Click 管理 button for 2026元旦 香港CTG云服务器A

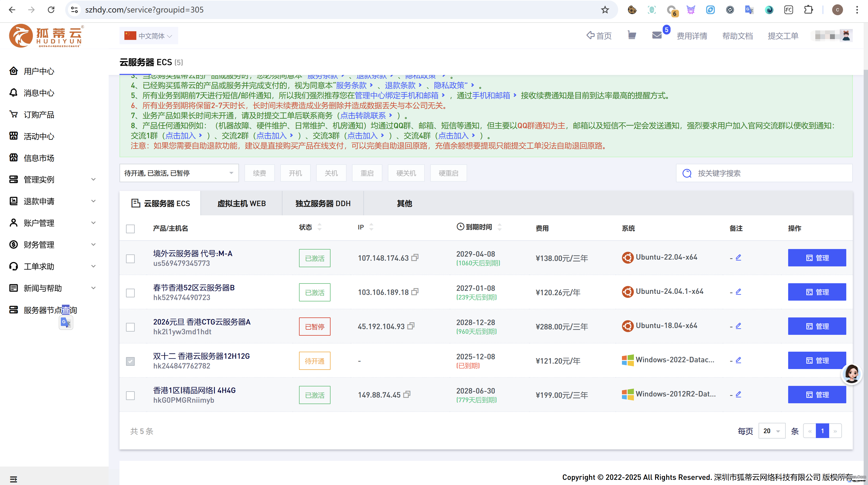817,326
